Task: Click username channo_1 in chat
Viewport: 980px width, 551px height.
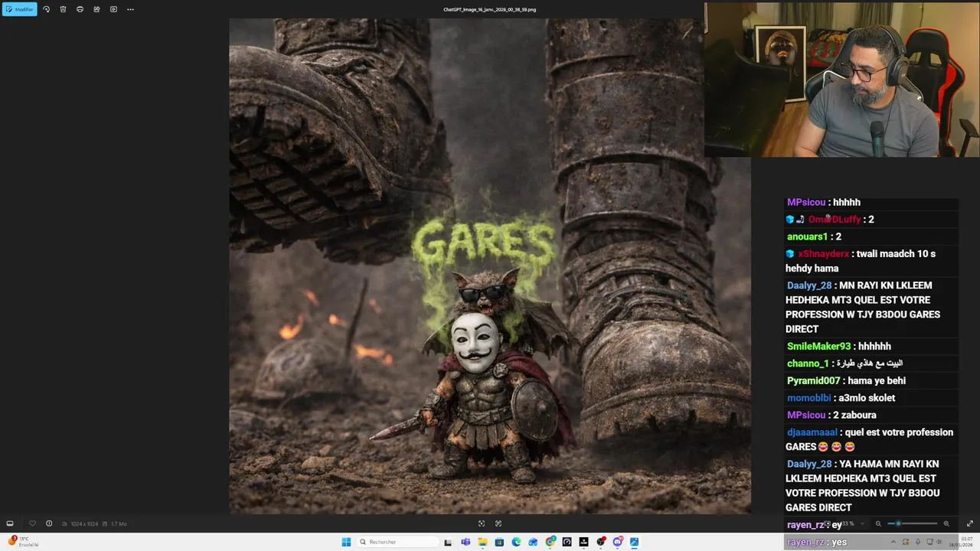Action: 808,364
